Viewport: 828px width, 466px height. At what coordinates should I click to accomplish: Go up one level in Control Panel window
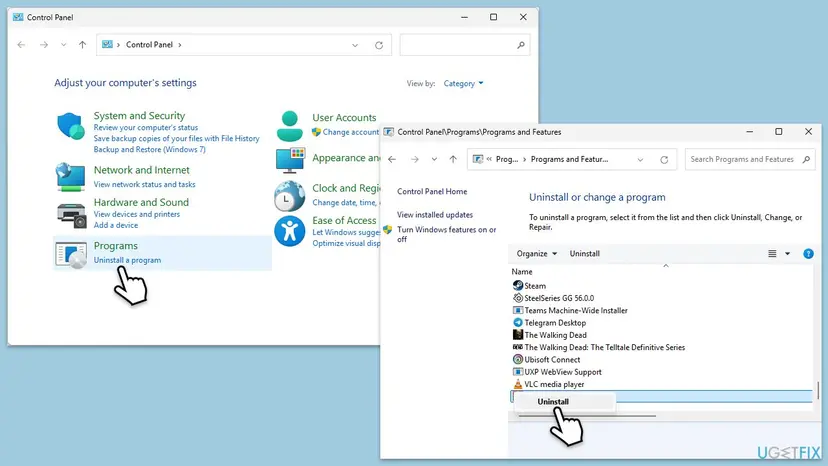(82, 45)
